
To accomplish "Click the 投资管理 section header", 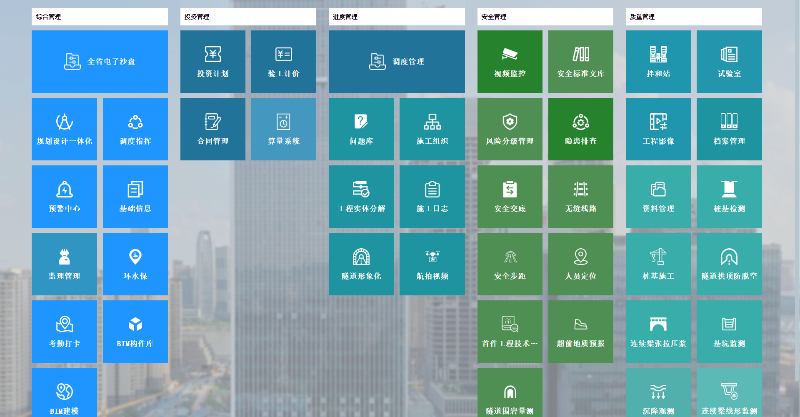I will point(248,17).
